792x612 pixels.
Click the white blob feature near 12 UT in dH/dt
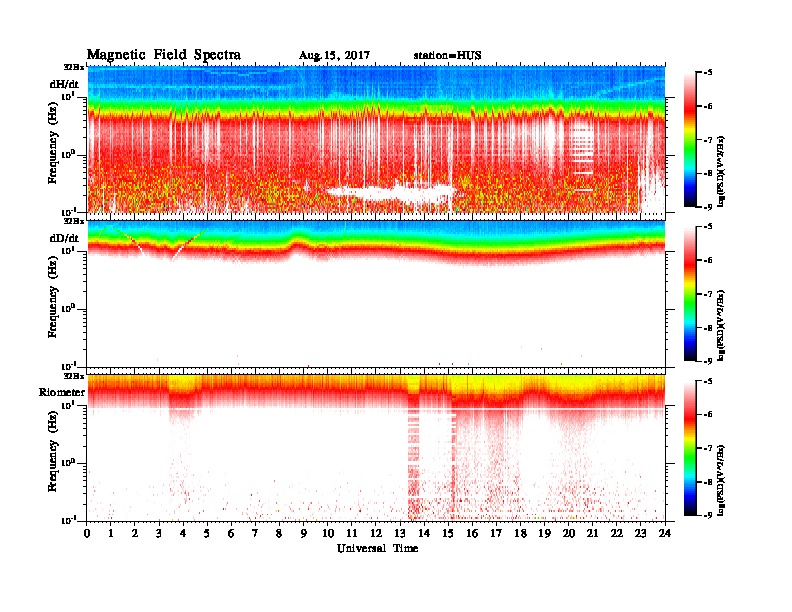[x=391, y=192]
